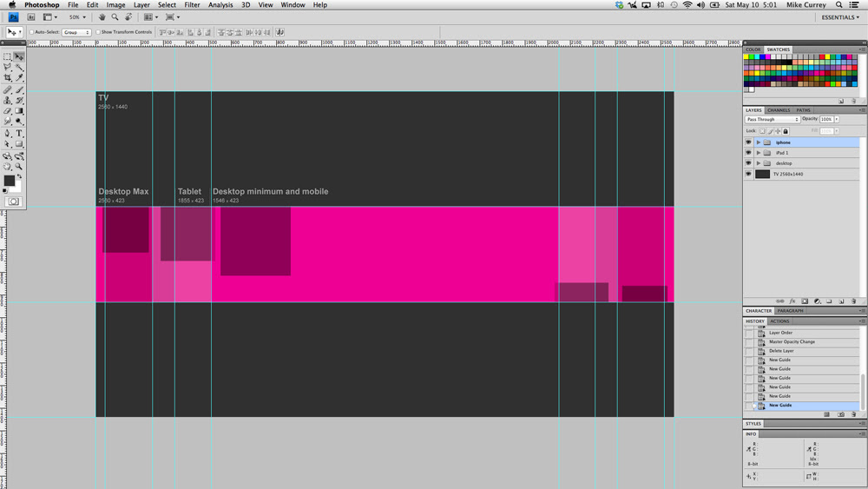Open the 50% zoom level dropdown
The width and height of the screenshot is (868, 489).
tap(77, 17)
